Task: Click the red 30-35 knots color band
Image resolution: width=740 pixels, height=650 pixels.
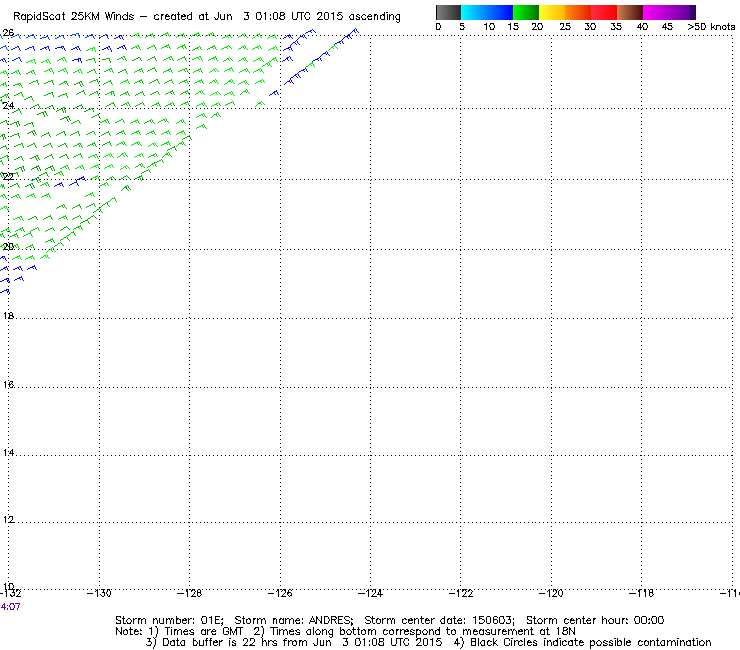Action: (x=604, y=12)
